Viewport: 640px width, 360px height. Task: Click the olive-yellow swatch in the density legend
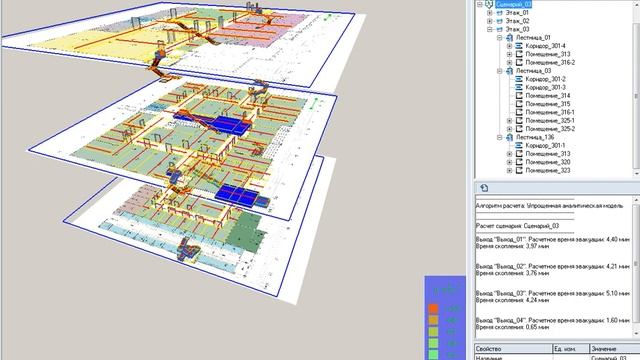(x=433, y=332)
